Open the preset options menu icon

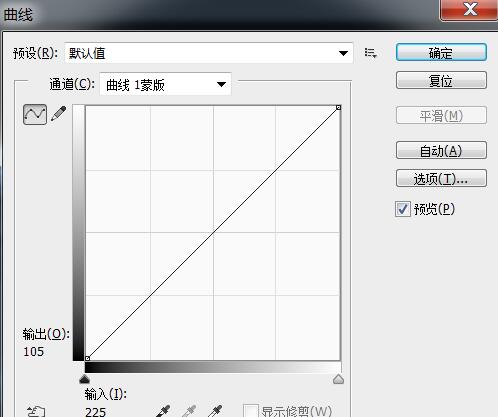370,53
